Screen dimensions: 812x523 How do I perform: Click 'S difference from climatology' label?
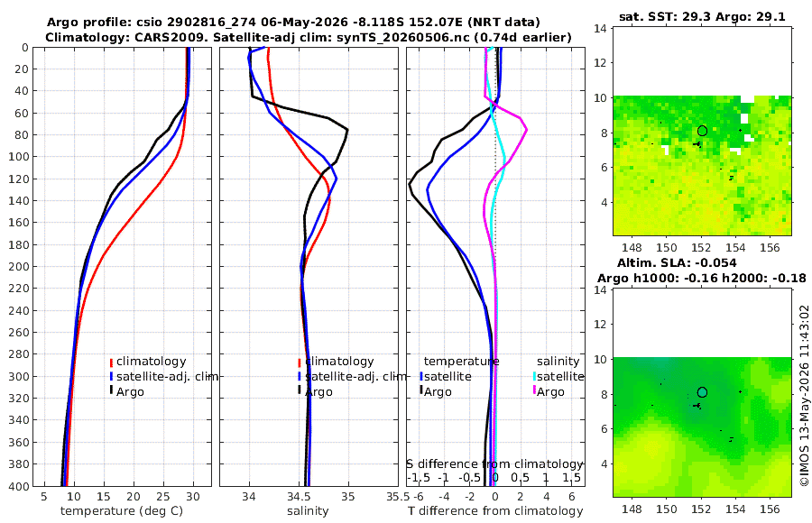coord(495,463)
